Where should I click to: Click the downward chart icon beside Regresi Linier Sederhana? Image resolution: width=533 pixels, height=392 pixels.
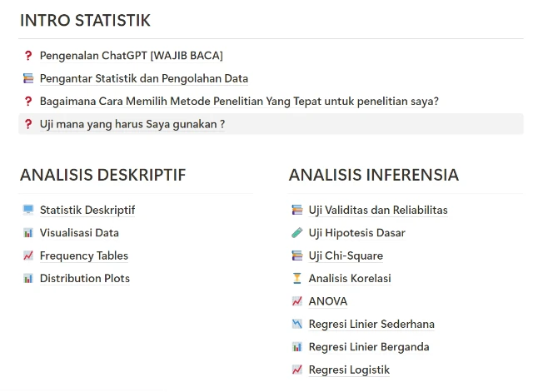point(297,324)
